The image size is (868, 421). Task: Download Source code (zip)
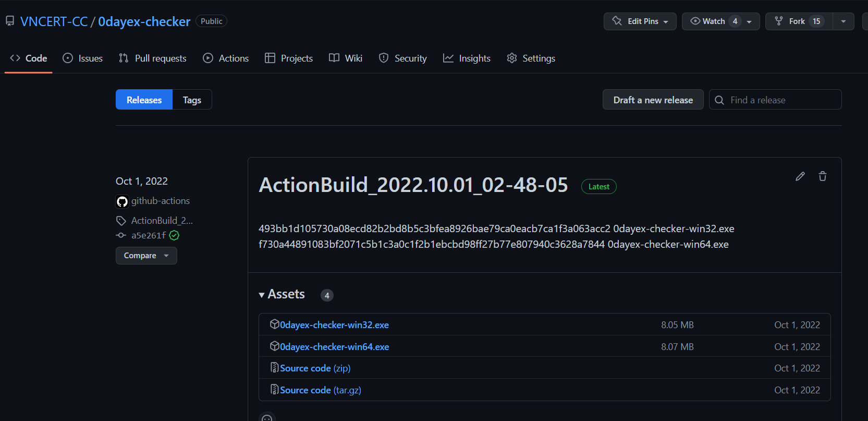(x=315, y=368)
